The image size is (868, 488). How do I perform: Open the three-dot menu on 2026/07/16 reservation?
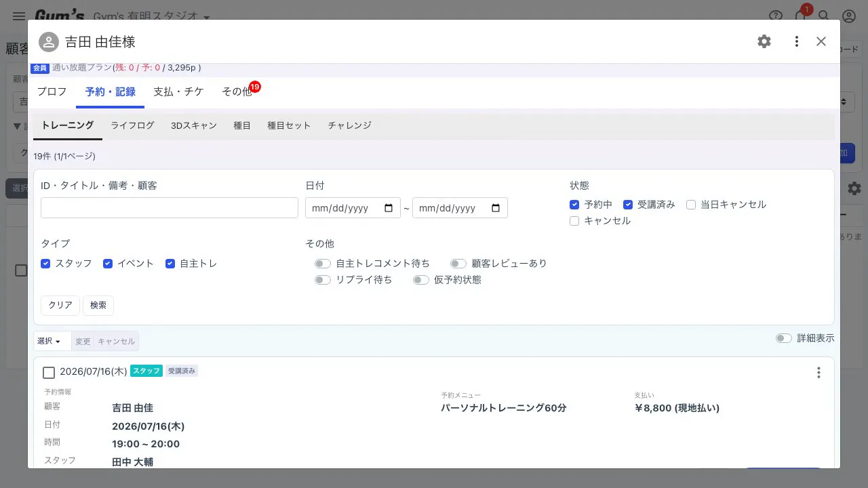818,373
